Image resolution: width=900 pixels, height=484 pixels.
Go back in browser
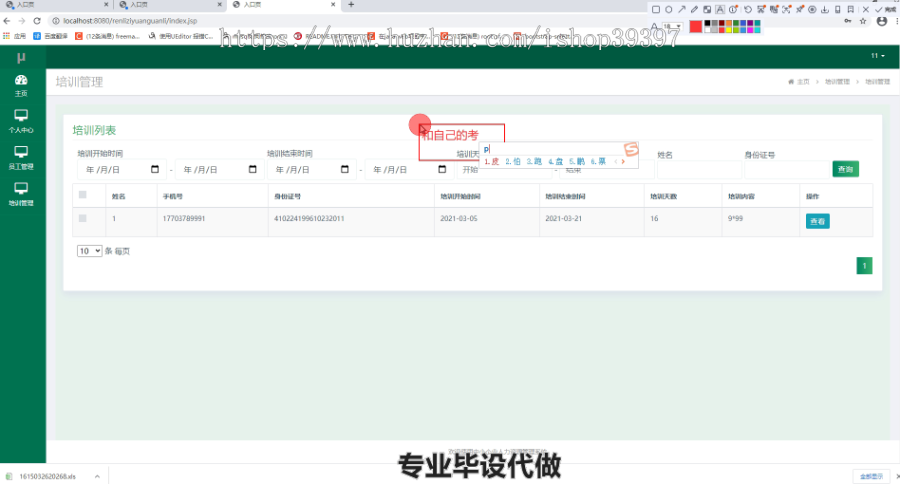pyautogui.click(x=7, y=21)
